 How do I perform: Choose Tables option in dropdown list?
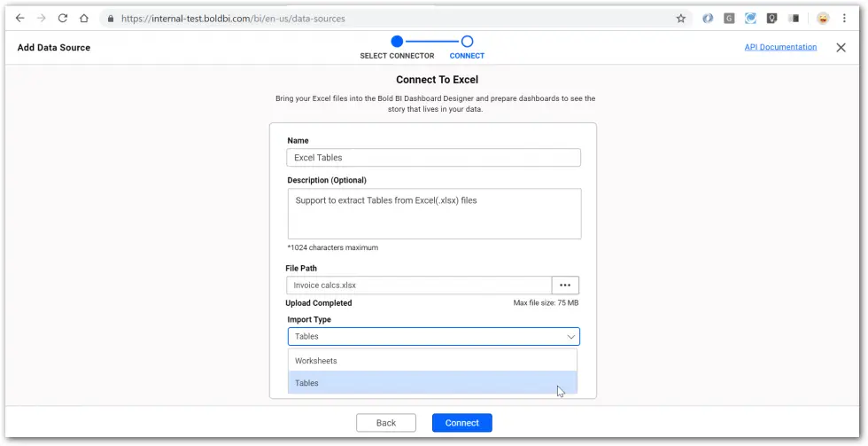(432, 383)
